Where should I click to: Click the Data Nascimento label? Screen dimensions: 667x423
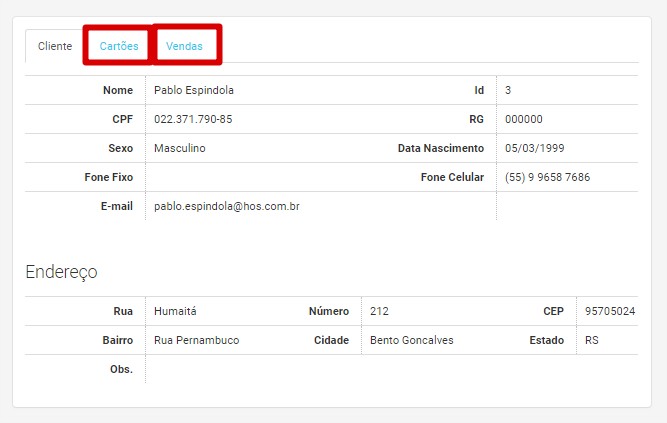441,148
